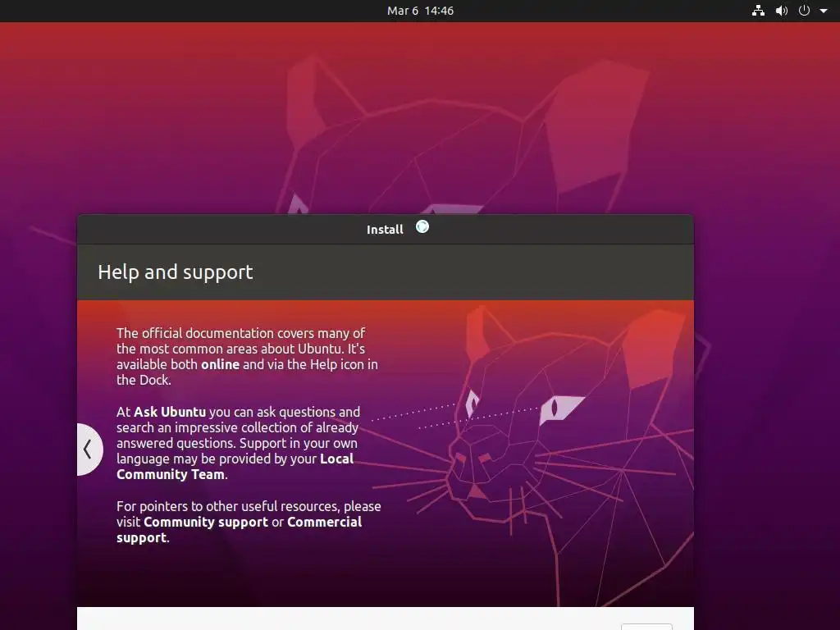Click the busy spinner next to Install title
The image size is (840, 630).
(x=422, y=226)
